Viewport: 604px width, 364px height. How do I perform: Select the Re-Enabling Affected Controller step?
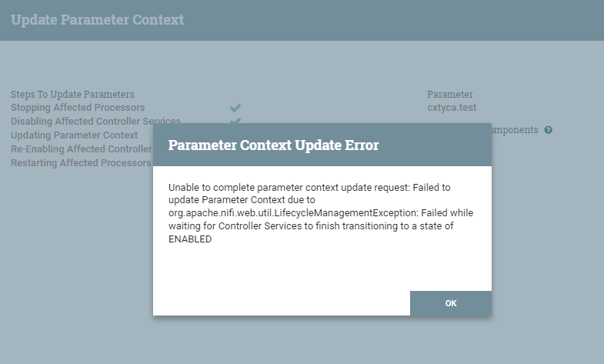(x=82, y=149)
